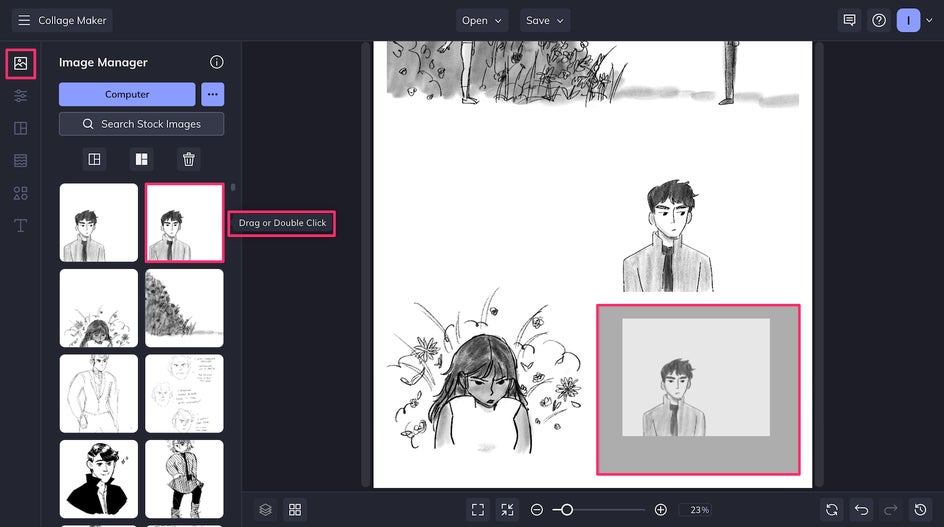Select child in checkered coat thumbnail
This screenshot has width=944, height=527.
[x=184, y=479]
